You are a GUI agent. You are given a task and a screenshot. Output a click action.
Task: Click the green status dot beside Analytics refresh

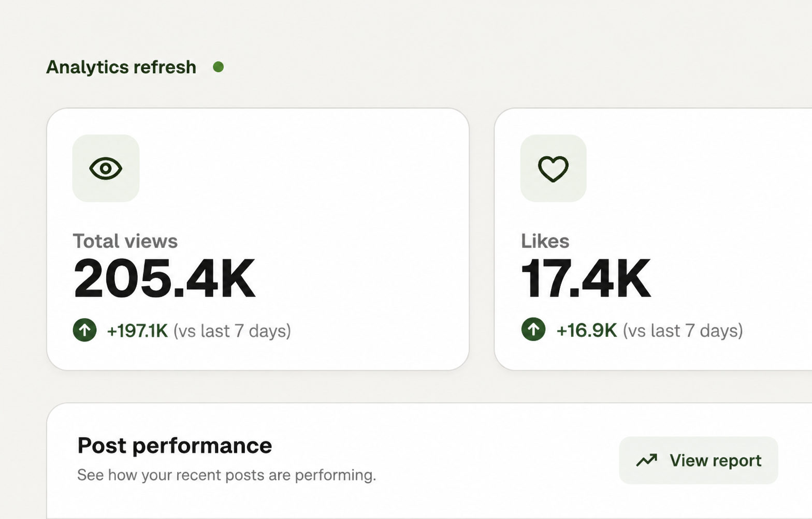point(219,67)
